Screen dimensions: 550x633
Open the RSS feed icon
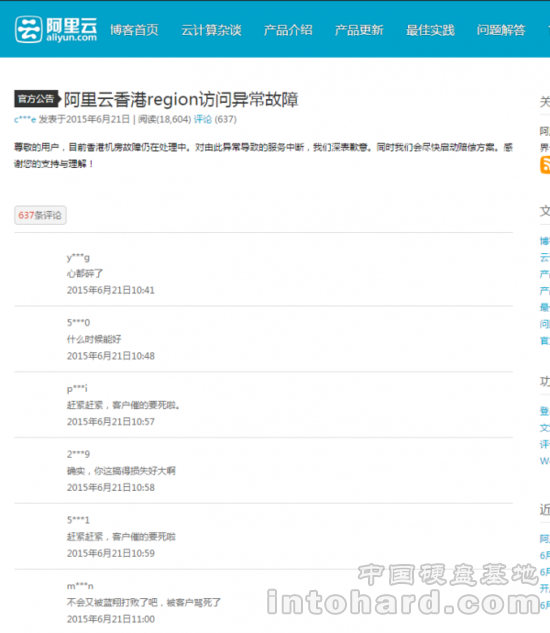coord(545,165)
